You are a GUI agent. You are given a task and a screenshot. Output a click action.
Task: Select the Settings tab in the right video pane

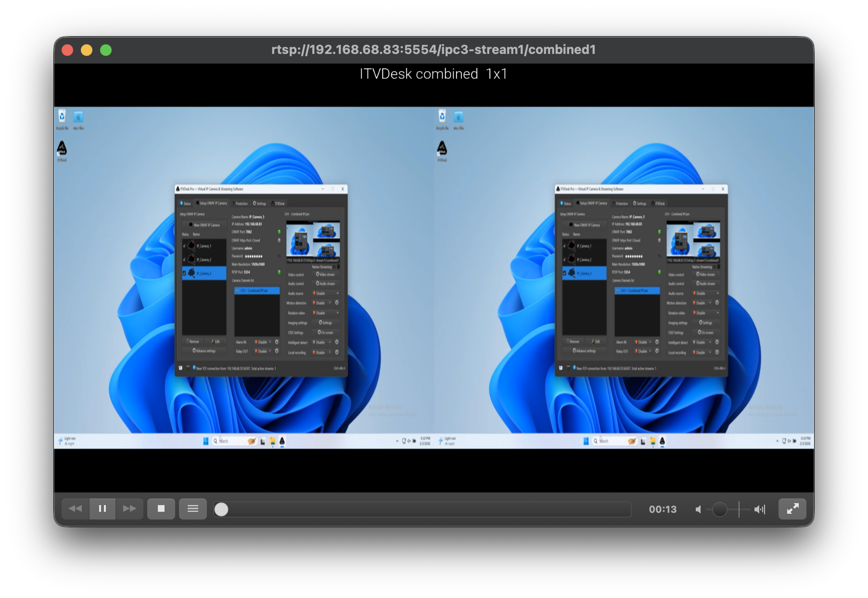pyautogui.click(x=640, y=203)
